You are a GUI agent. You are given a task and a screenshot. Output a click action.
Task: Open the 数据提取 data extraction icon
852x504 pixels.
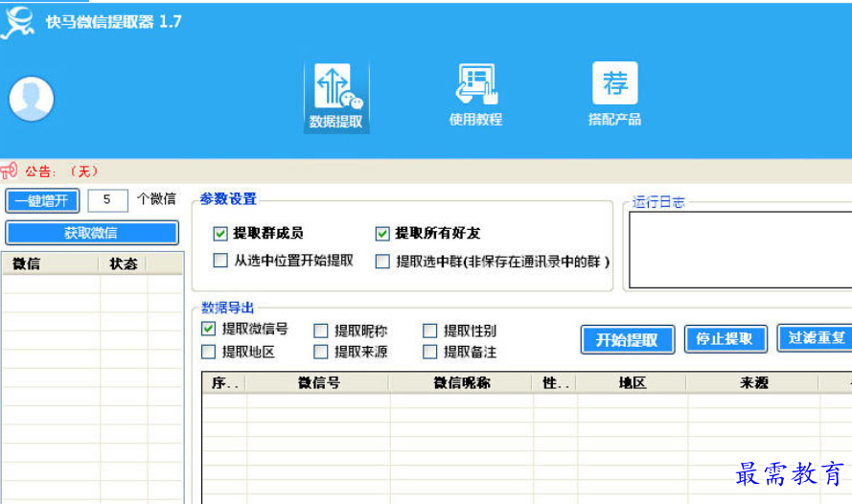[336, 97]
